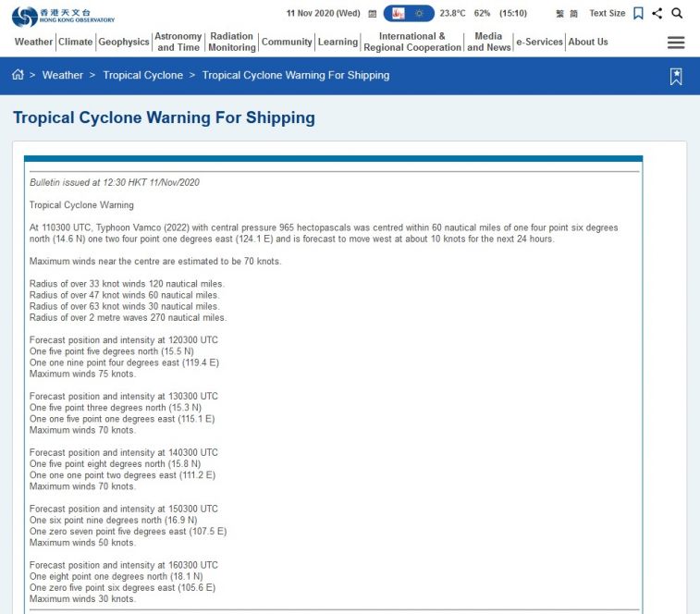Image resolution: width=700 pixels, height=614 pixels.
Task: Switch language to Traditional Chinese (繁)
Action: click(560, 14)
